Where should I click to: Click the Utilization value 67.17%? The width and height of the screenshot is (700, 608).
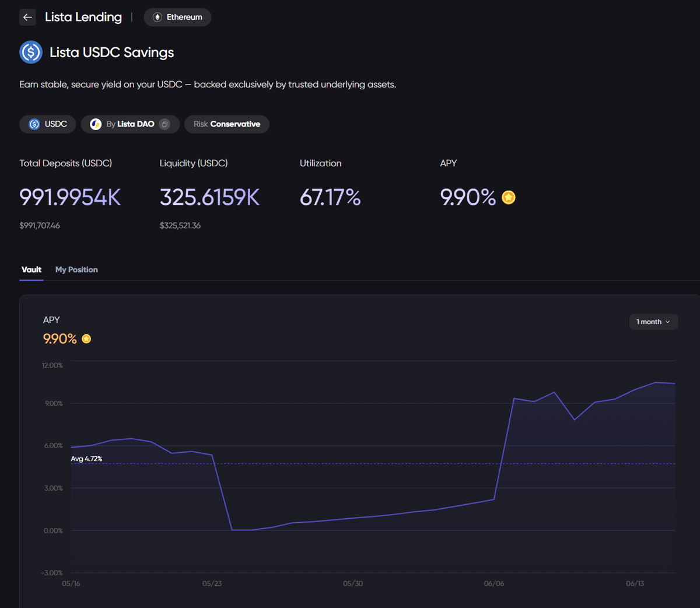[330, 198]
